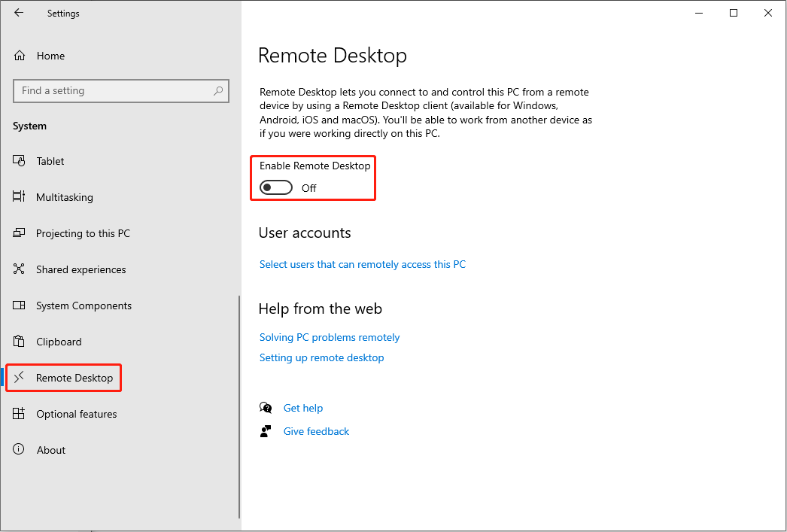Select the Tablet settings icon
787x532 pixels.
18,160
